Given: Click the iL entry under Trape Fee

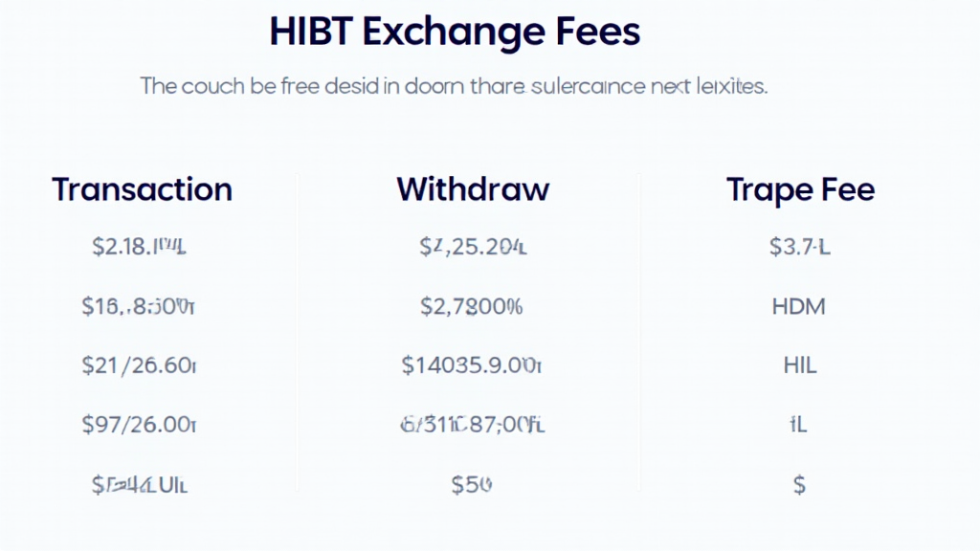Looking at the screenshot, I should [800, 425].
